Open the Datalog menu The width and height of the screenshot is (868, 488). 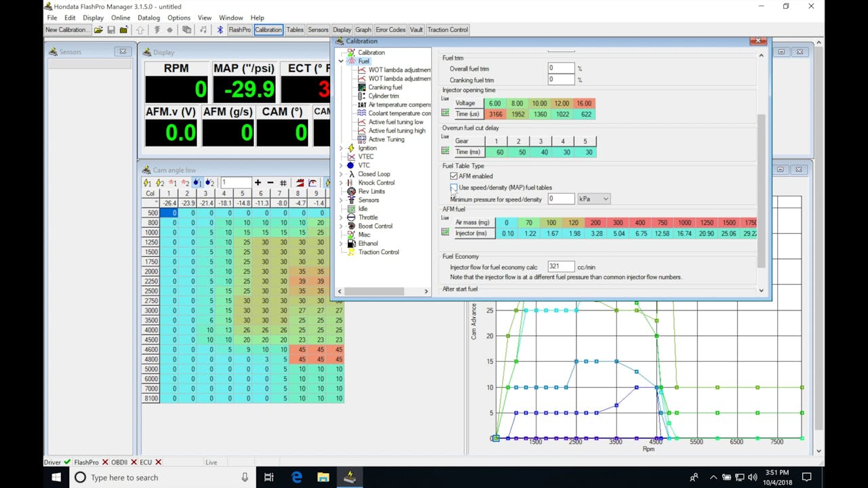pos(148,17)
